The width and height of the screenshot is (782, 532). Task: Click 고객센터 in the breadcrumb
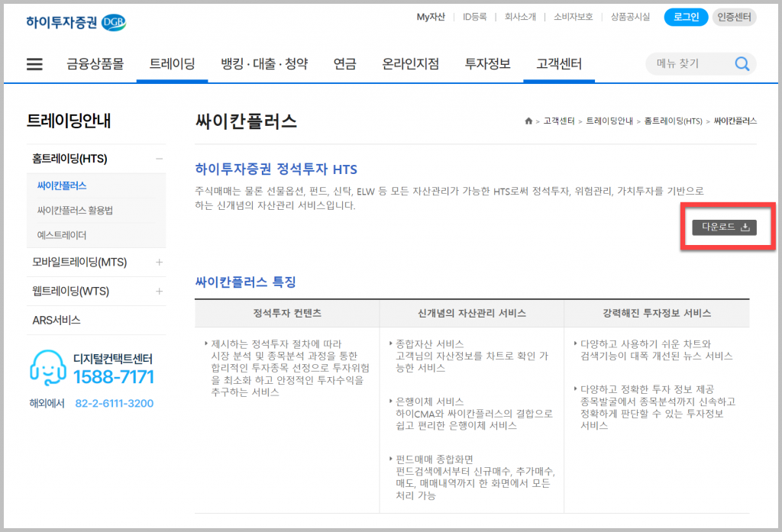tap(559, 121)
